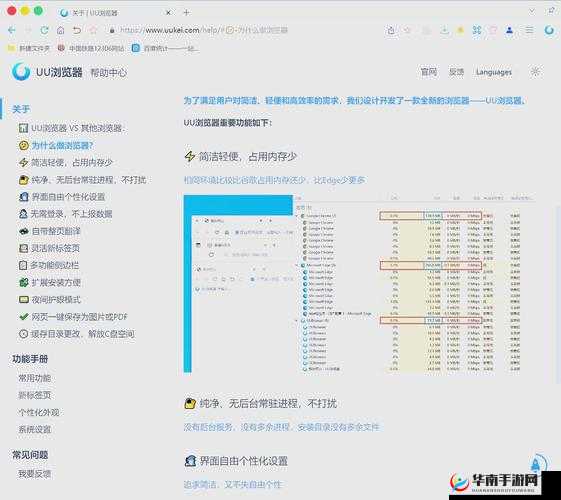Click the 界面自由个性化设置 heading
Viewport: 561px width, 500px height.
[x=244, y=461]
